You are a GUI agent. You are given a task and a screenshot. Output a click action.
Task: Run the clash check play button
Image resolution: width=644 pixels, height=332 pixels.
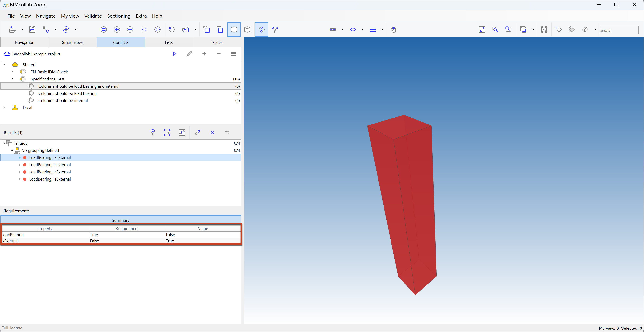point(175,54)
